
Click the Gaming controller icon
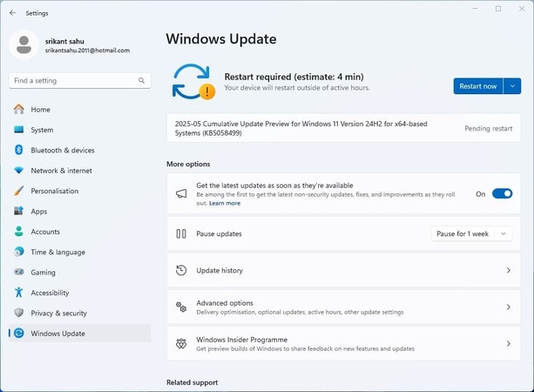[x=19, y=272]
